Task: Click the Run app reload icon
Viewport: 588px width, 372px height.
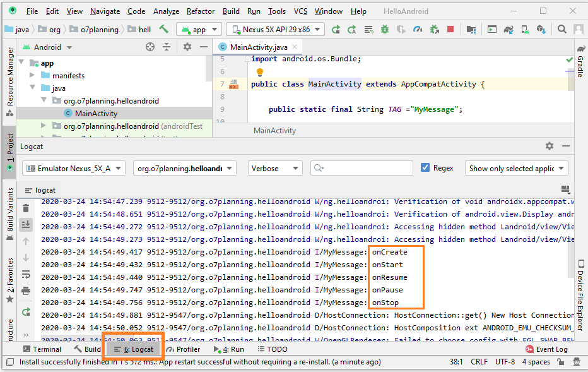Action: [x=336, y=29]
